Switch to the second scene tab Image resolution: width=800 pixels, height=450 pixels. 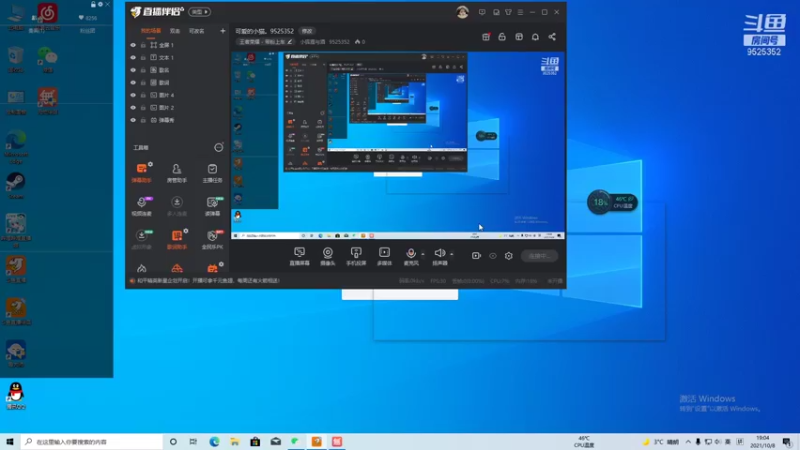tap(175, 31)
